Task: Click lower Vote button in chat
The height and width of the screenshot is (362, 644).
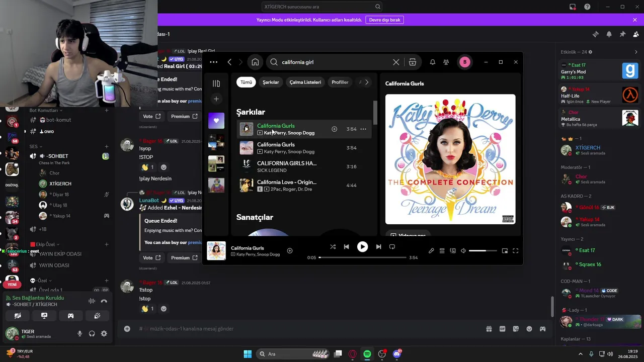Action: 151,257
